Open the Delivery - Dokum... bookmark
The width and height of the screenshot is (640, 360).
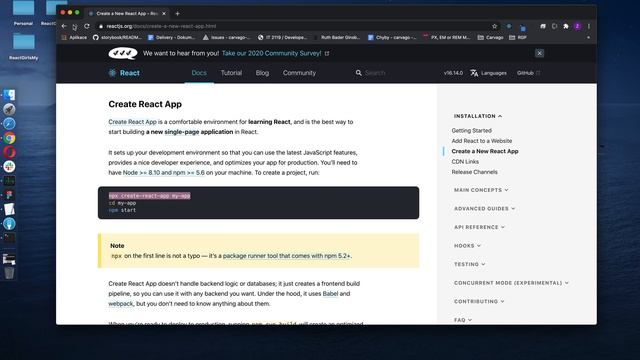pyautogui.click(x=171, y=38)
